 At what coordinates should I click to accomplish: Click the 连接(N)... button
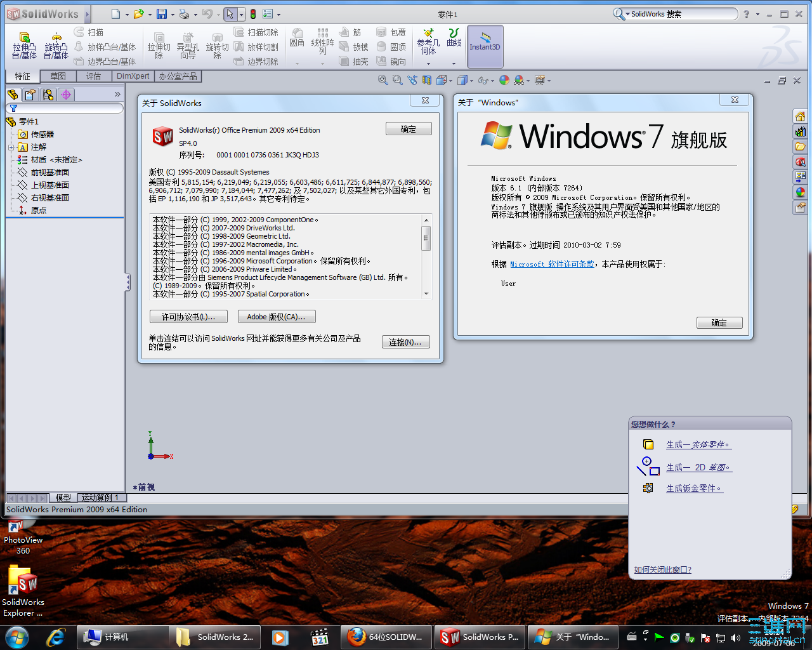coord(405,342)
